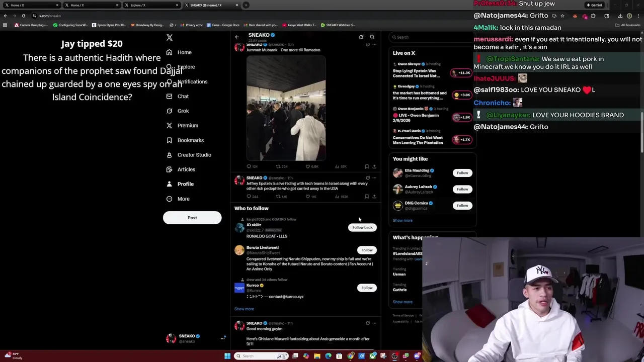The width and height of the screenshot is (644, 362).
Task: Open Creator Studio in sidebar
Action: [x=188, y=155]
